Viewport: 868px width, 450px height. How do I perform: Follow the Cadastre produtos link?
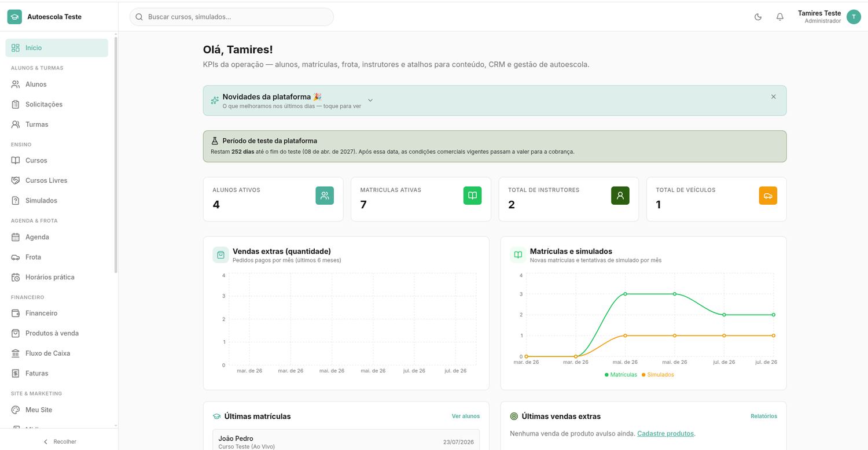pyautogui.click(x=665, y=433)
